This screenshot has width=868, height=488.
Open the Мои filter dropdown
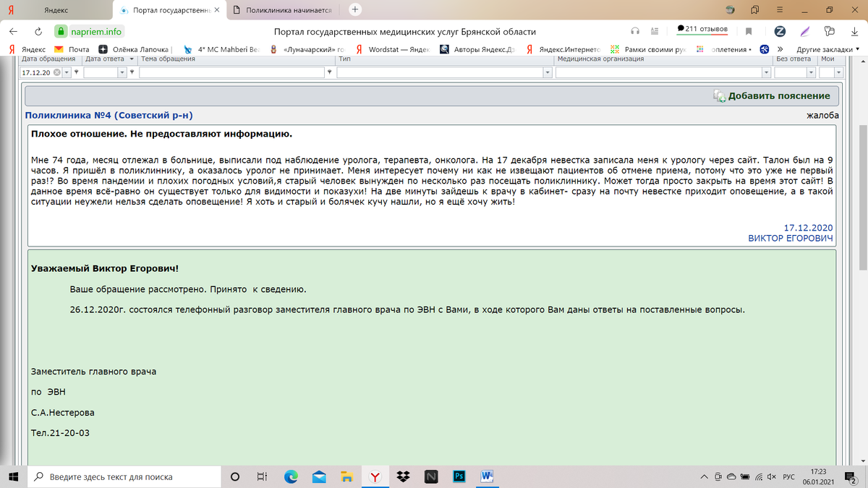(x=838, y=73)
